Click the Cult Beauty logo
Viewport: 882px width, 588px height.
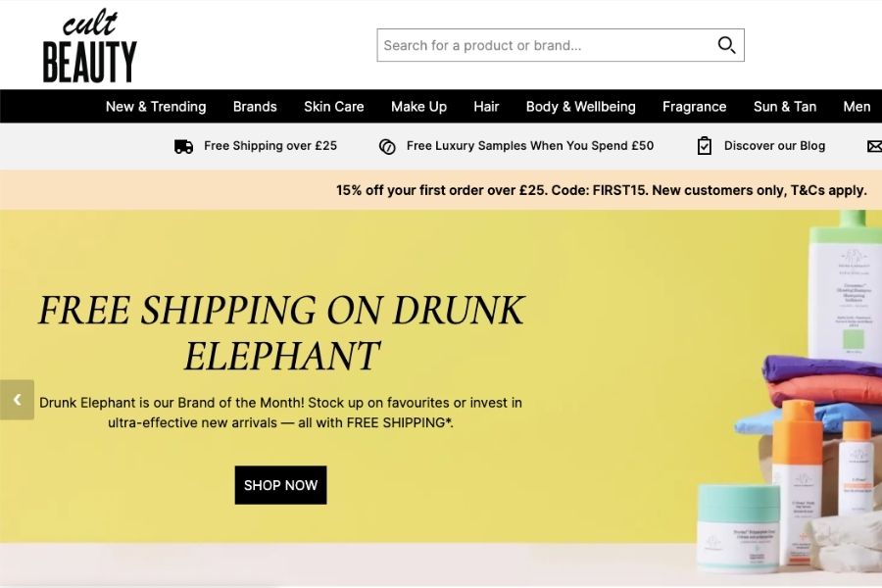pos(88,44)
